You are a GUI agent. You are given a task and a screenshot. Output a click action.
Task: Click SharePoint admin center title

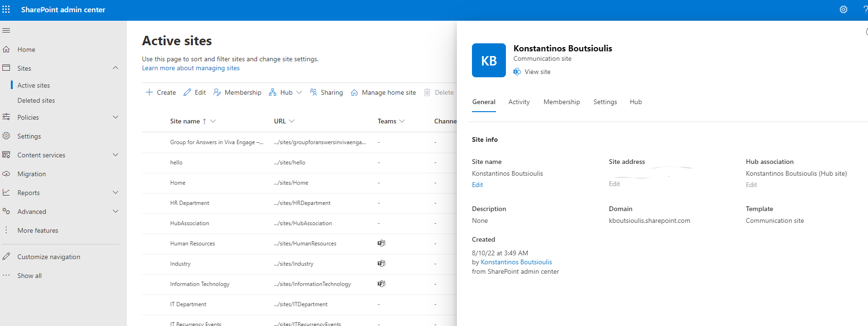[63, 9]
